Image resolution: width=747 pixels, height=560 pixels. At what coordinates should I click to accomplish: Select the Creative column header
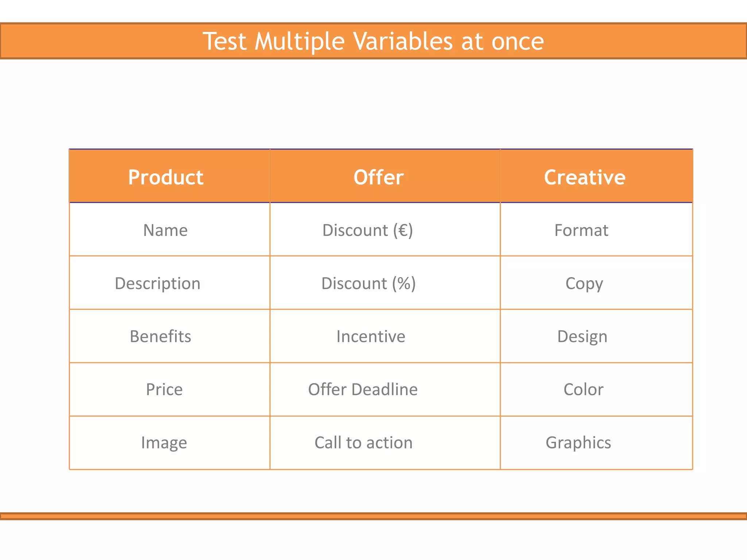click(585, 177)
